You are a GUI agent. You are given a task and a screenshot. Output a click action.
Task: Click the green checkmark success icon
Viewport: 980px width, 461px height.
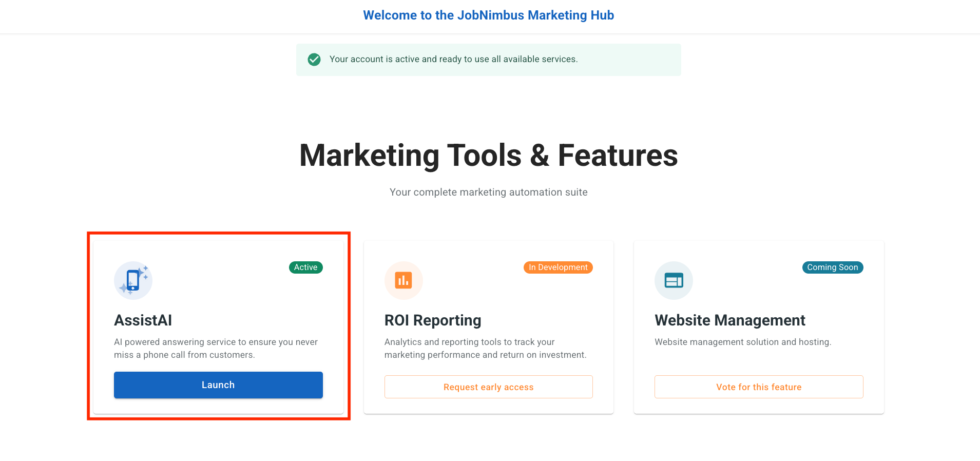[x=314, y=60]
